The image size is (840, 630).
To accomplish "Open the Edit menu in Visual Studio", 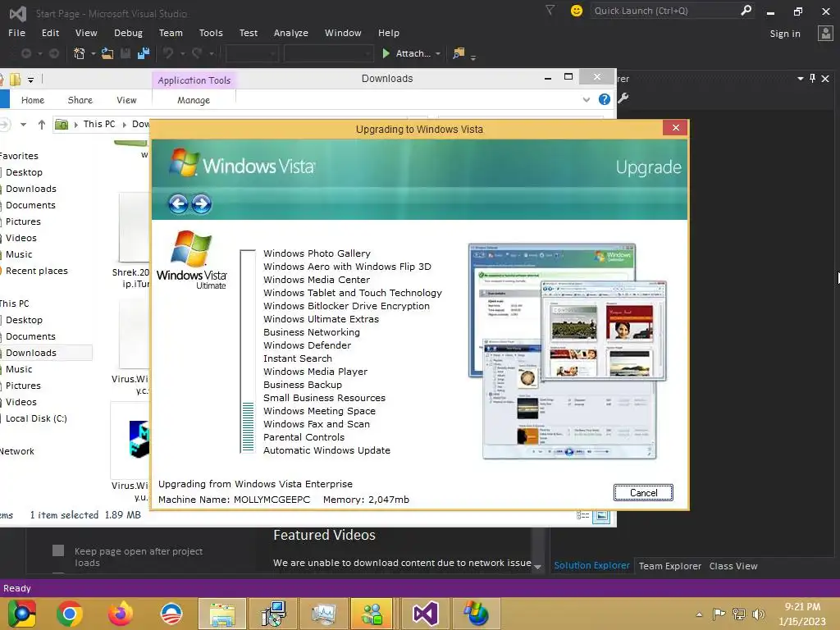I will [50, 33].
